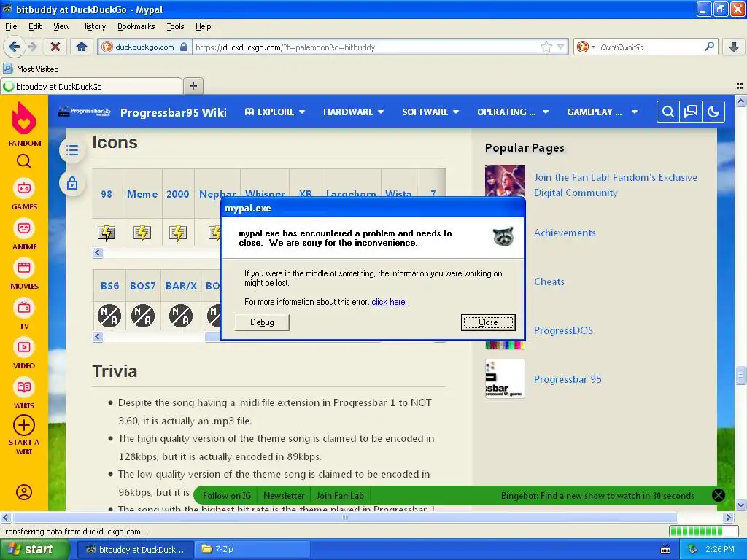This screenshot has height=560, width=747.
Task: Open the wiki search magnifier icon
Action: pyautogui.click(x=668, y=112)
